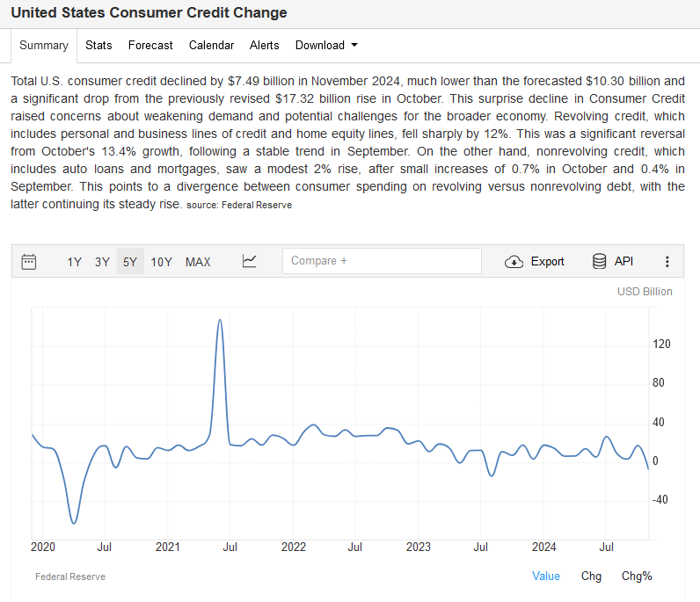700x602 pixels.
Task: Open the Summary tab
Action: tap(44, 45)
